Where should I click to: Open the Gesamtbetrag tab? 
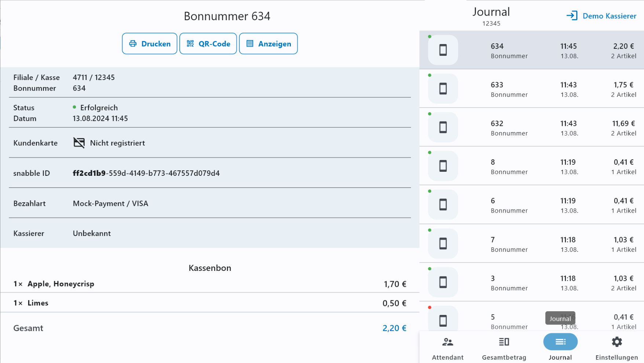coord(504,348)
